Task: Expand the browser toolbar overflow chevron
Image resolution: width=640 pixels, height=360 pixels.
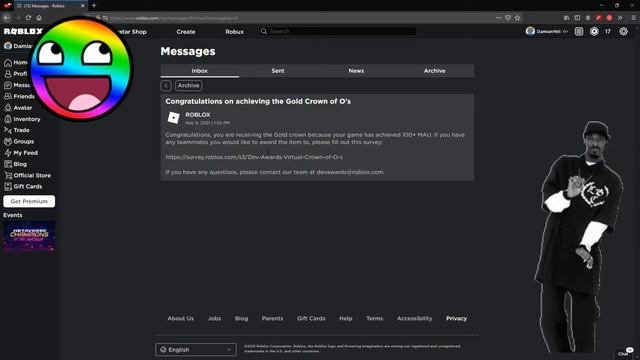Action: coord(620,18)
